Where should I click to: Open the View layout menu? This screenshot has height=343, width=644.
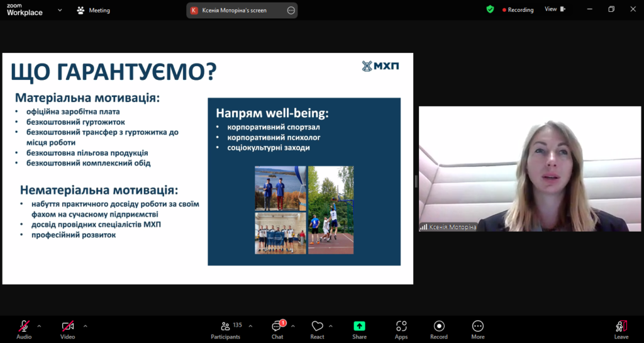tap(555, 9)
